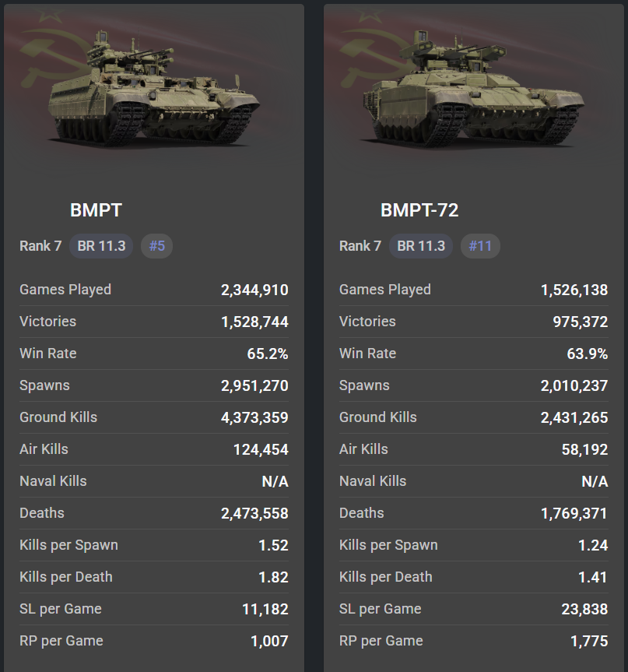Select the #5 ranking badge
The height and width of the screenshot is (672, 628).
point(157,246)
